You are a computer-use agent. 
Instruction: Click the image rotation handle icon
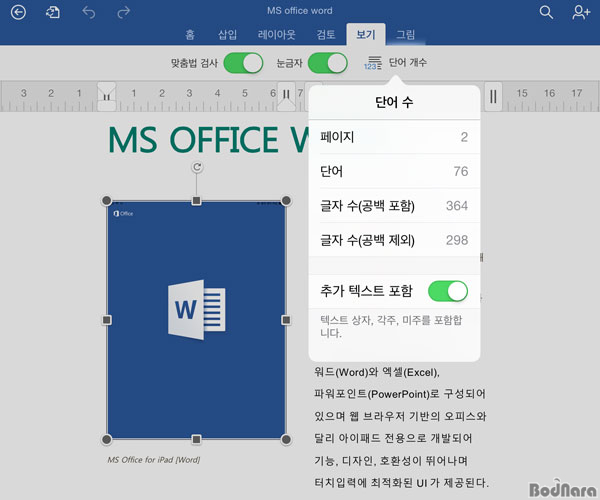coord(197,167)
